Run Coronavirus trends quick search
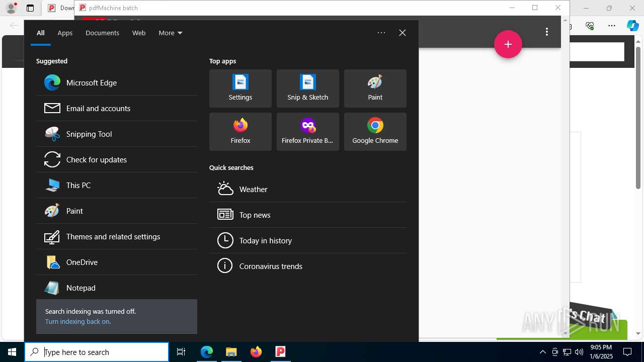Viewport: 644px width, 362px height. [x=308, y=266]
